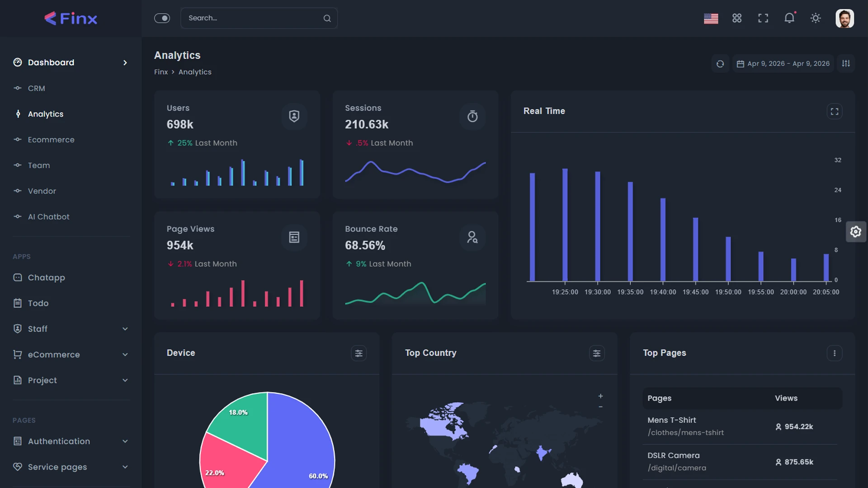Select Analytics in the sidebar
The width and height of the screenshot is (868, 488).
point(45,114)
